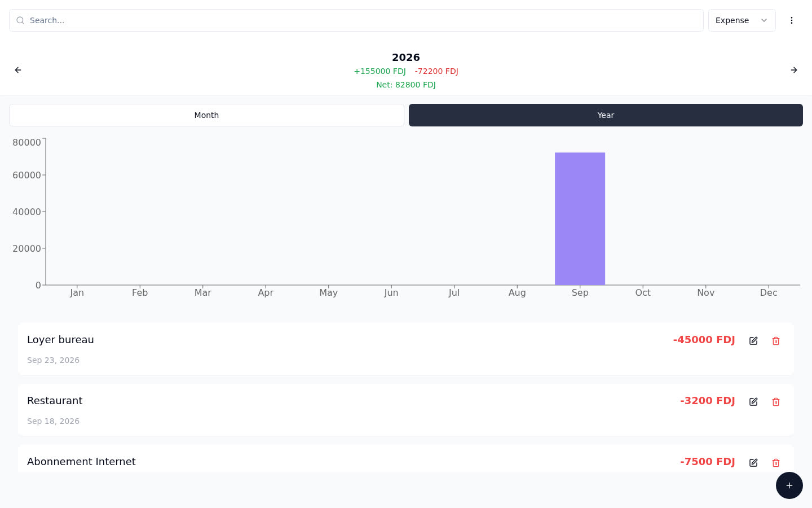
Task: Edit the Restaurant entry
Action: click(753, 402)
